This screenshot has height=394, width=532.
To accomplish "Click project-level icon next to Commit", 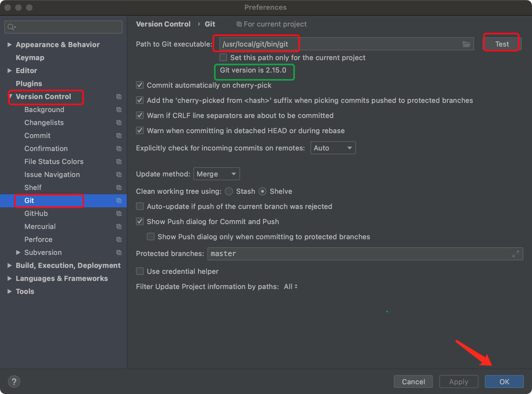I will pos(119,136).
